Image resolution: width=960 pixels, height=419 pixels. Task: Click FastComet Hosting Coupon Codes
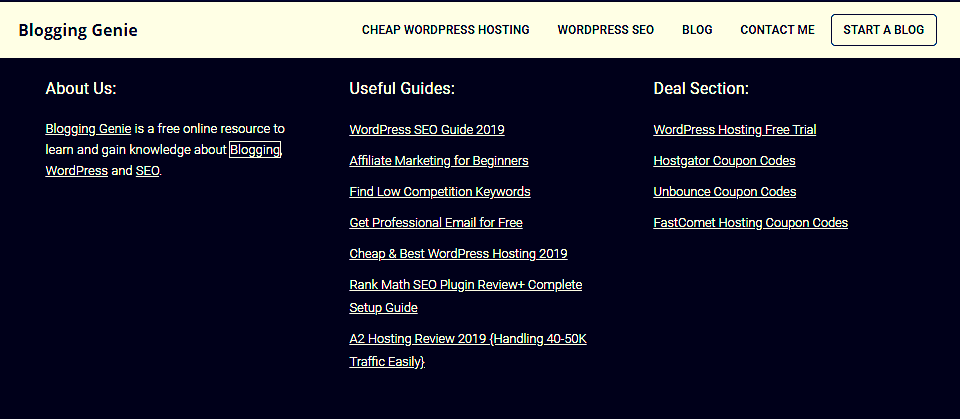751,222
